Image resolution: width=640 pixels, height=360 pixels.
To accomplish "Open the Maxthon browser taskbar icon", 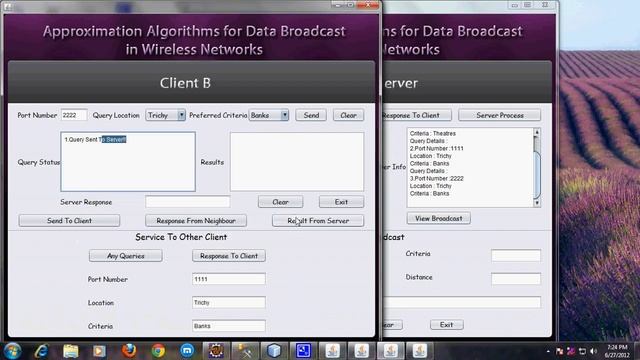I will [x=187, y=351].
